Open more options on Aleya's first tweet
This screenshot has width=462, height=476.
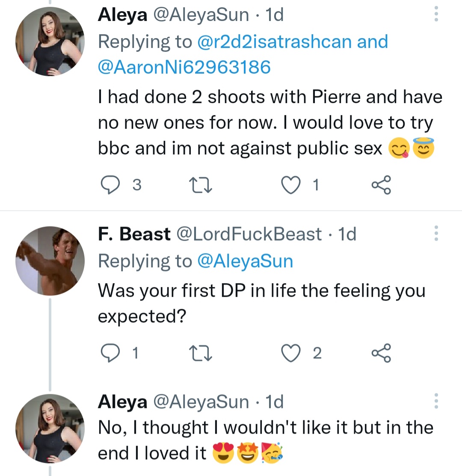click(x=436, y=14)
